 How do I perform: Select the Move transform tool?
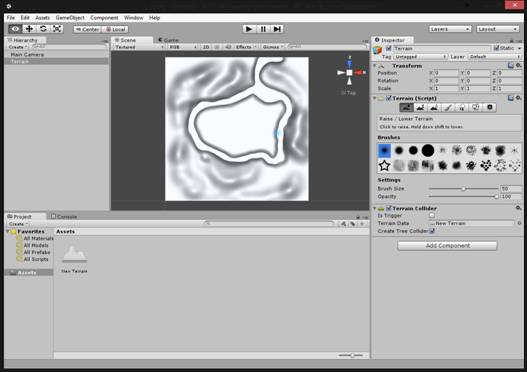[x=29, y=29]
